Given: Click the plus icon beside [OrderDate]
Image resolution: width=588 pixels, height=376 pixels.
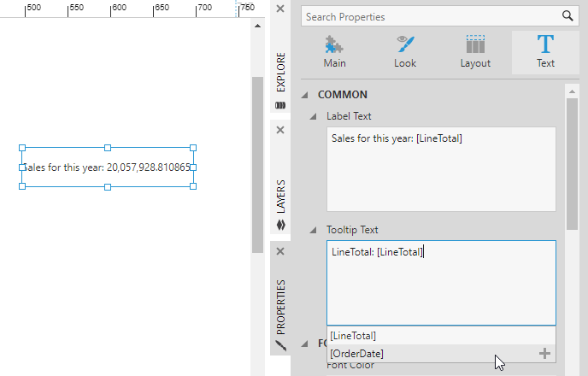Looking at the screenshot, I should (544, 354).
